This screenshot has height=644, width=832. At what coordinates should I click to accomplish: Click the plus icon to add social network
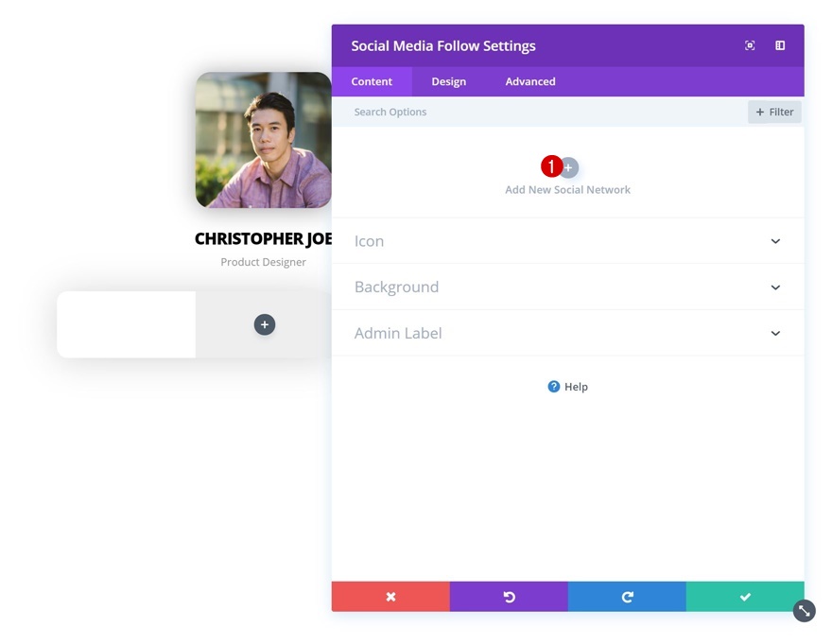pyautogui.click(x=568, y=167)
